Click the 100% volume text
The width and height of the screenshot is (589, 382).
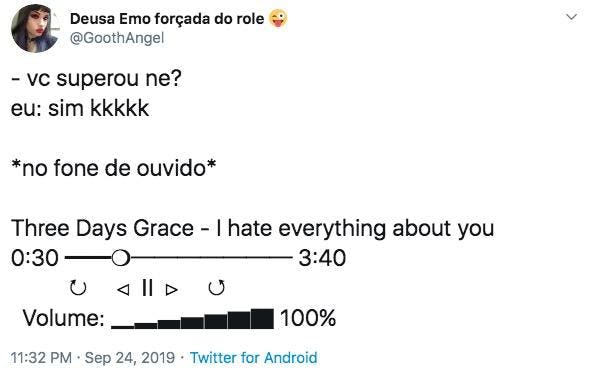click(x=308, y=318)
